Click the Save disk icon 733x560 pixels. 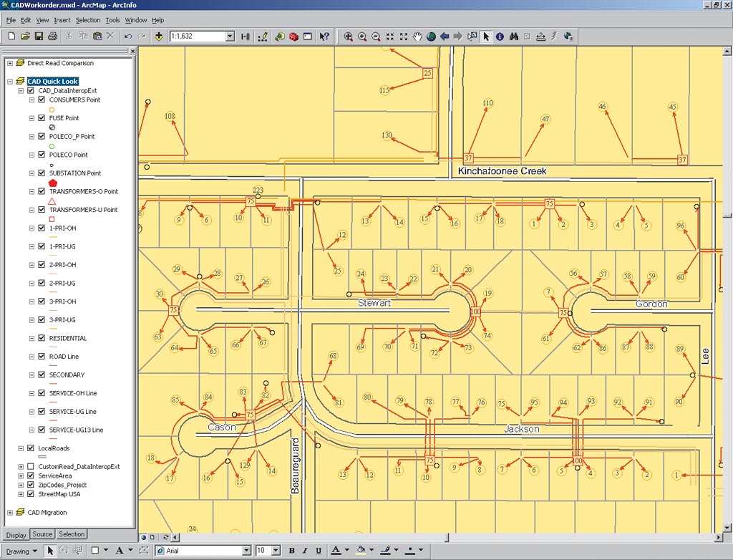pyautogui.click(x=39, y=37)
